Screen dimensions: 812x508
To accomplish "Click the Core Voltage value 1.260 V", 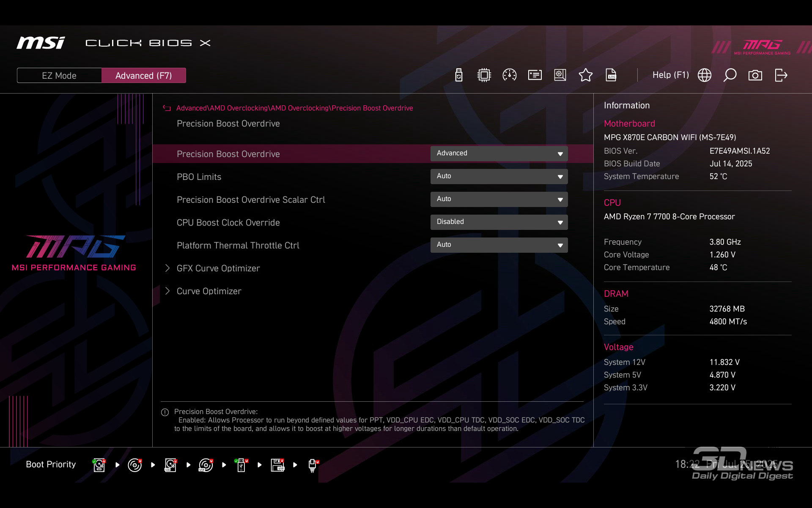I will coord(722,255).
